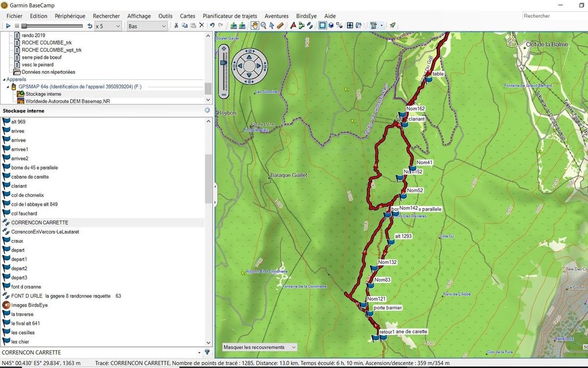Select Stockage interne in the device tree

[44, 94]
